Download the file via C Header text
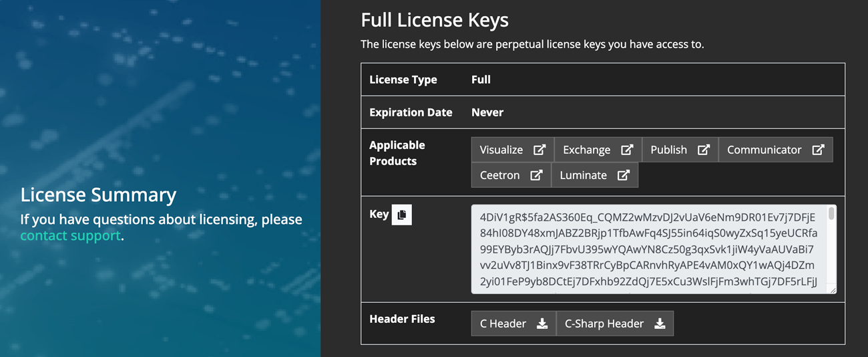Screen dimensions: 868x357 503,324
